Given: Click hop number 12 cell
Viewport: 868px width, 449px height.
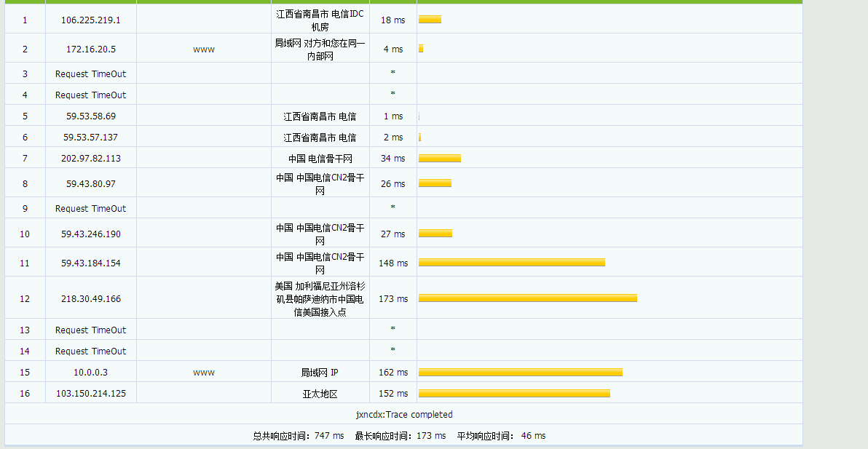Looking at the screenshot, I should (x=25, y=298).
